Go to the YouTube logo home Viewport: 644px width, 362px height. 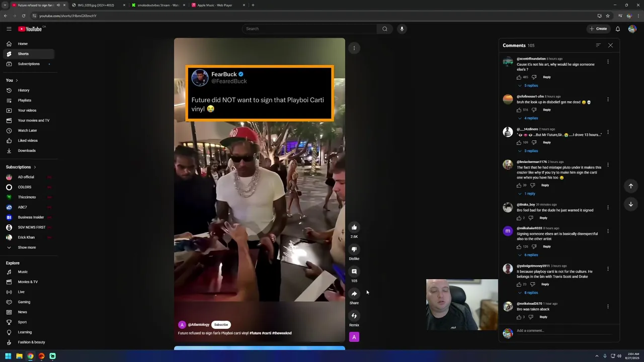click(x=30, y=29)
